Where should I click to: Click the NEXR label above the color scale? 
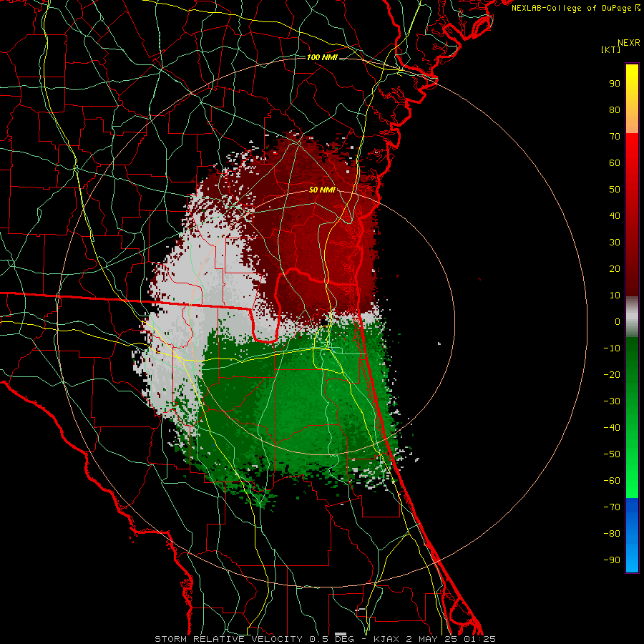pyautogui.click(x=629, y=43)
